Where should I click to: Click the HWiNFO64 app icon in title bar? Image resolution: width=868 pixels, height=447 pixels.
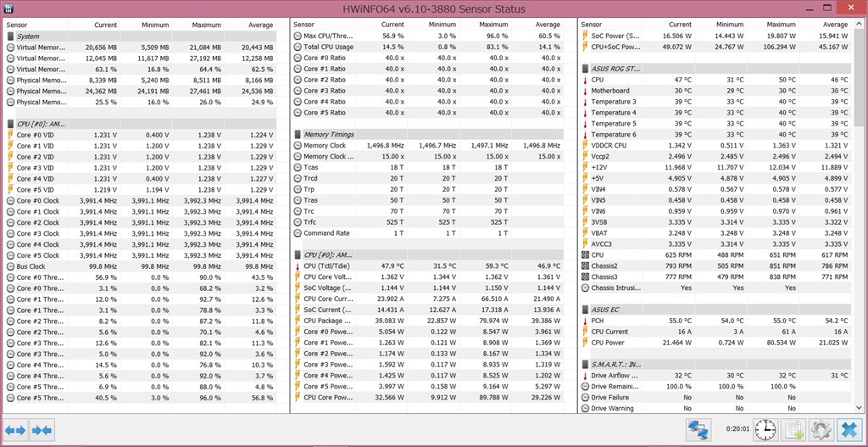click(x=8, y=8)
